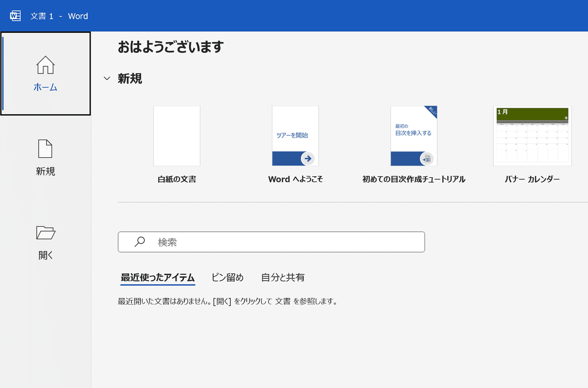Click the 初めての目次作成チュートリアル label
The width and height of the screenshot is (588, 388).
tap(414, 179)
